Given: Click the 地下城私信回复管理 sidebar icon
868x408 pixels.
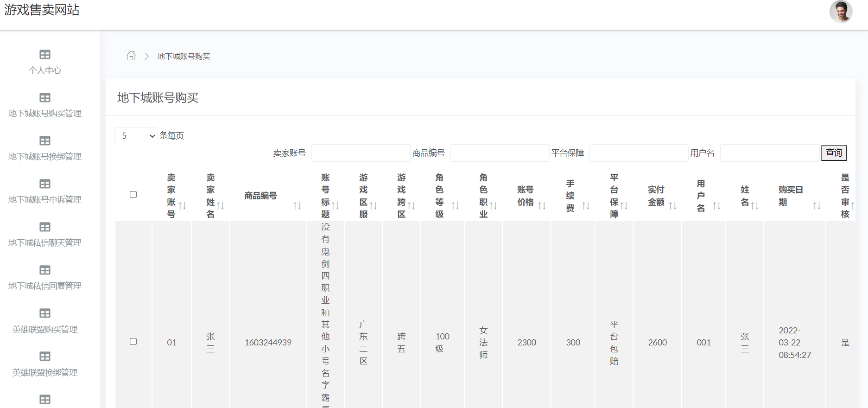Looking at the screenshot, I should click(45, 270).
